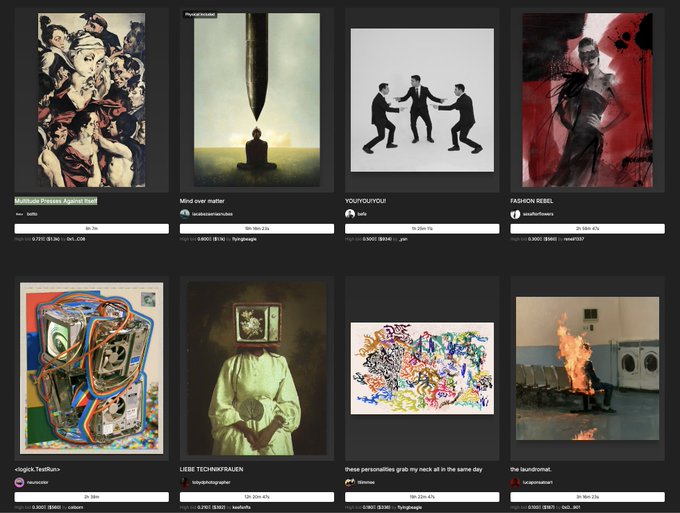Open botto artist name link

32,214
